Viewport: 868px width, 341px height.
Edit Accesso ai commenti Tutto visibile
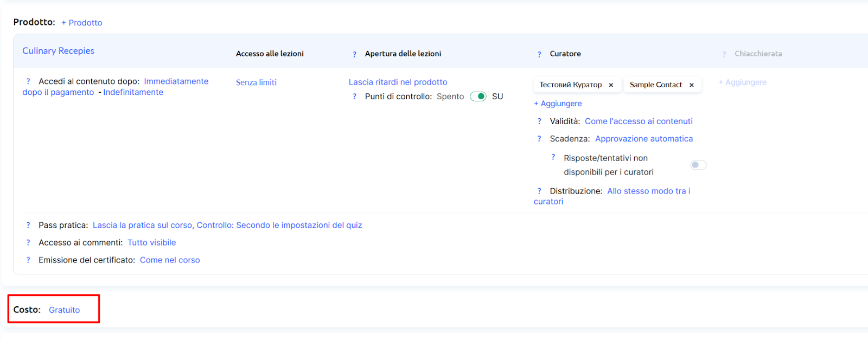tap(151, 243)
